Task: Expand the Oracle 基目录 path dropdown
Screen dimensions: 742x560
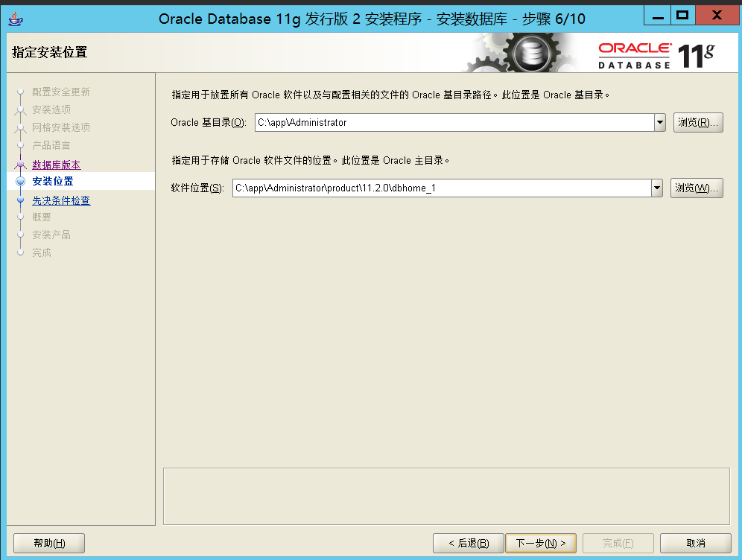Action: click(659, 122)
